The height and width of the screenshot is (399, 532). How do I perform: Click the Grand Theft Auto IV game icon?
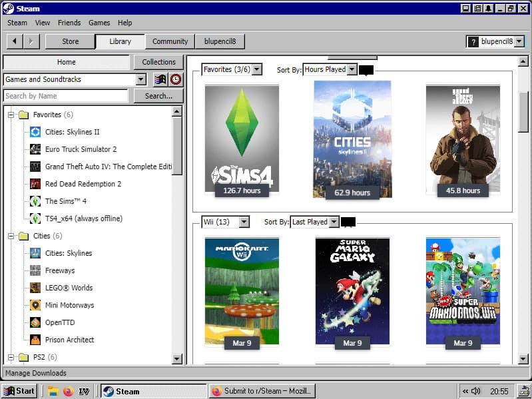tap(35, 167)
